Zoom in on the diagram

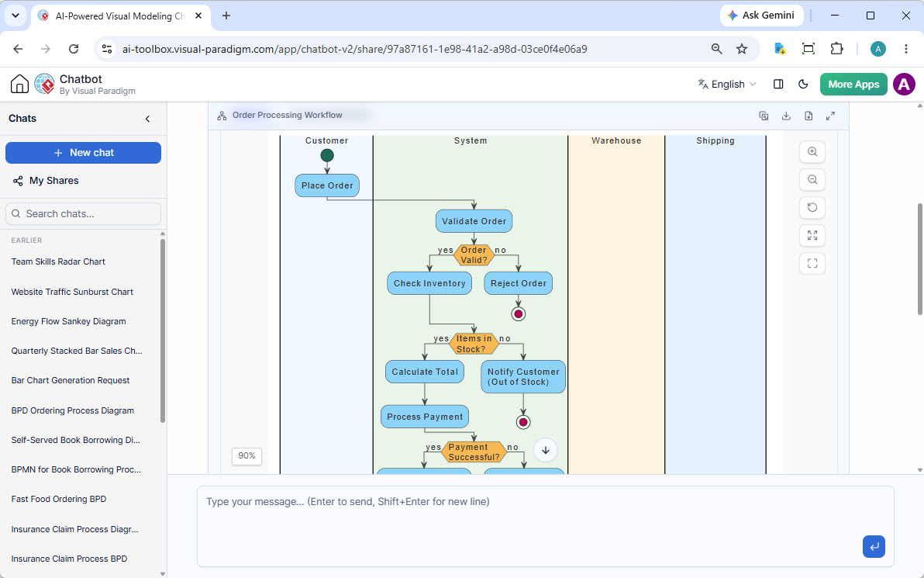coord(812,151)
